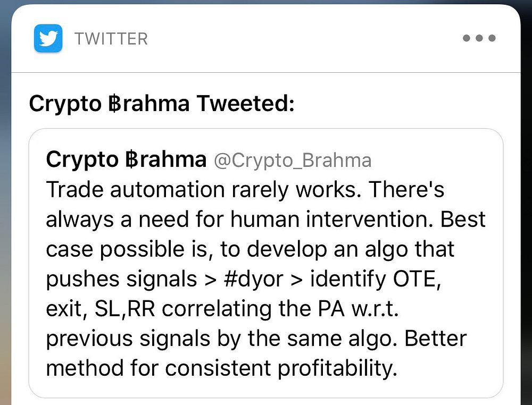Click the blue Twitter bird app icon
This screenshot has height=405, width=532.
(x=48, y=38)
